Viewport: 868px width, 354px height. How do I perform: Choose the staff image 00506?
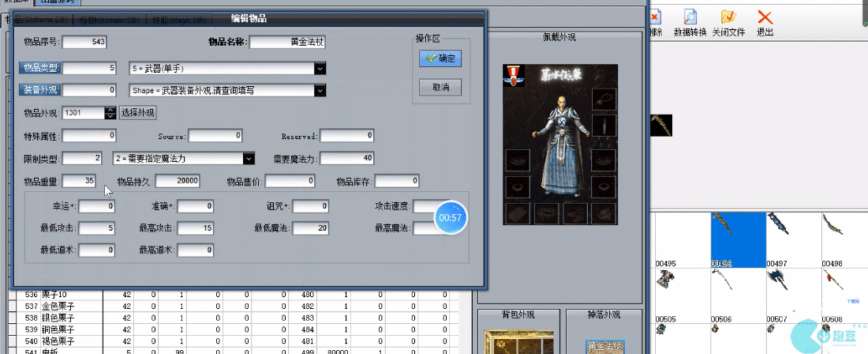click(726, 292)
